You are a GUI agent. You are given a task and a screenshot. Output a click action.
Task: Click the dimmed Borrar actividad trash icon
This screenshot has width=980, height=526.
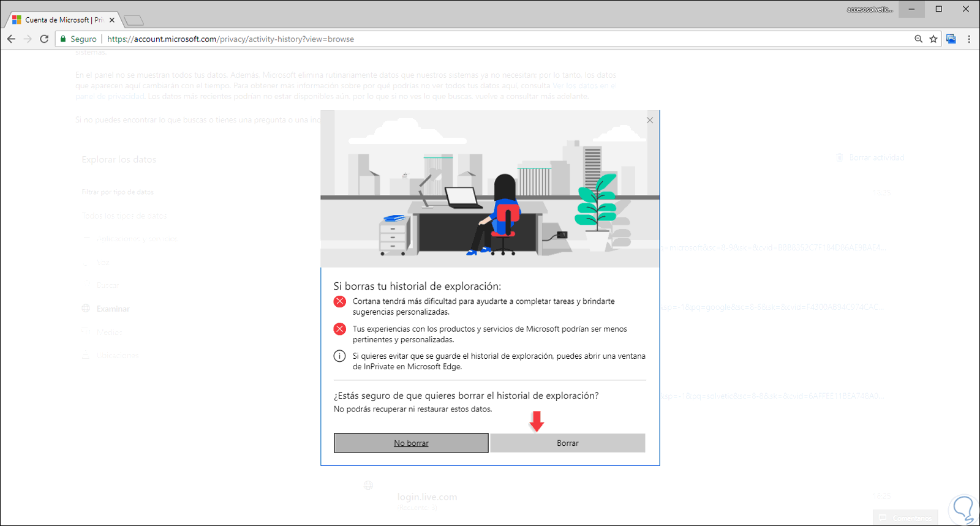point(840,157)
